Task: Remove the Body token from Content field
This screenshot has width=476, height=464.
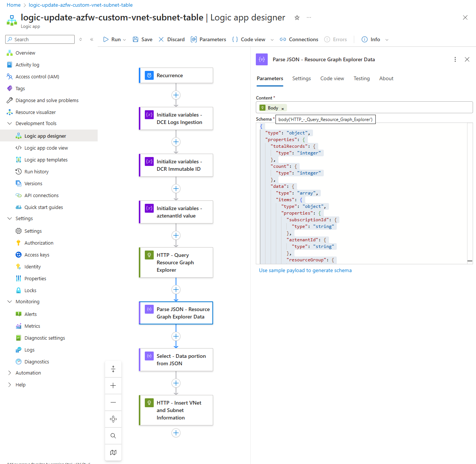Action: pos(283,108)
